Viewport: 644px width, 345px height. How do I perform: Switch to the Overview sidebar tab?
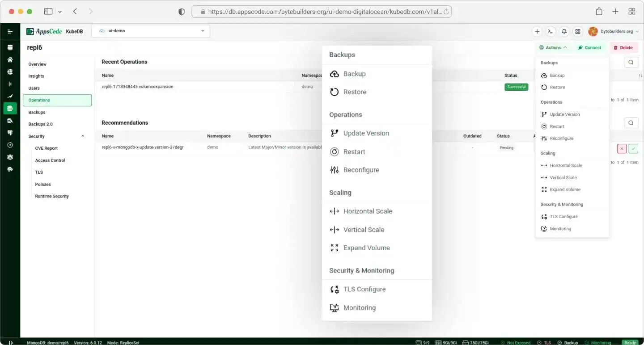click(x=38, y=64)
